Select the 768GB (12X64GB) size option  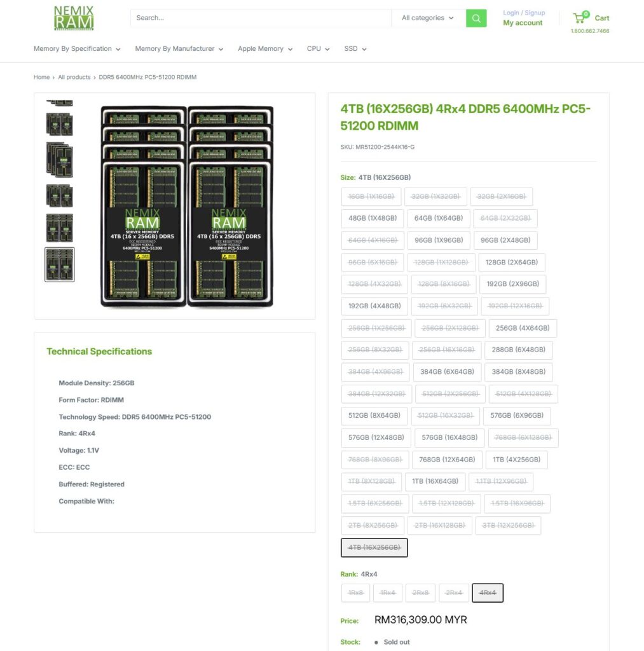click(x=447, y=459)
